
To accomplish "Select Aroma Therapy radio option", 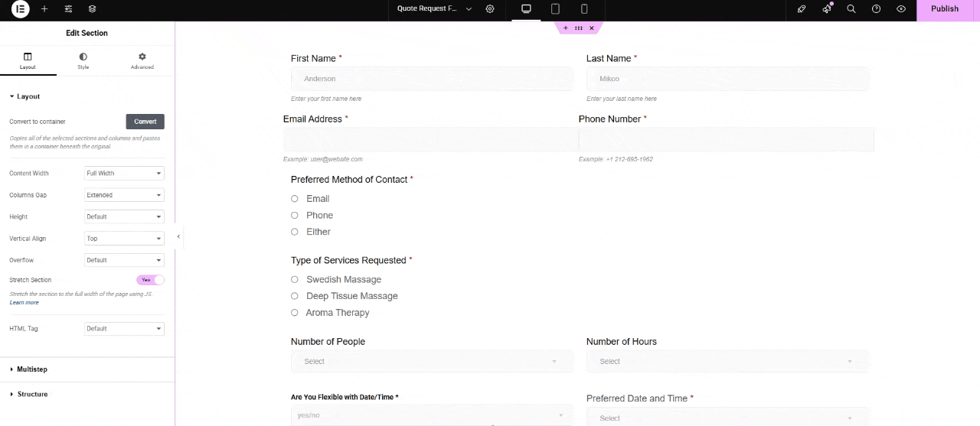I will pos(295,313).
